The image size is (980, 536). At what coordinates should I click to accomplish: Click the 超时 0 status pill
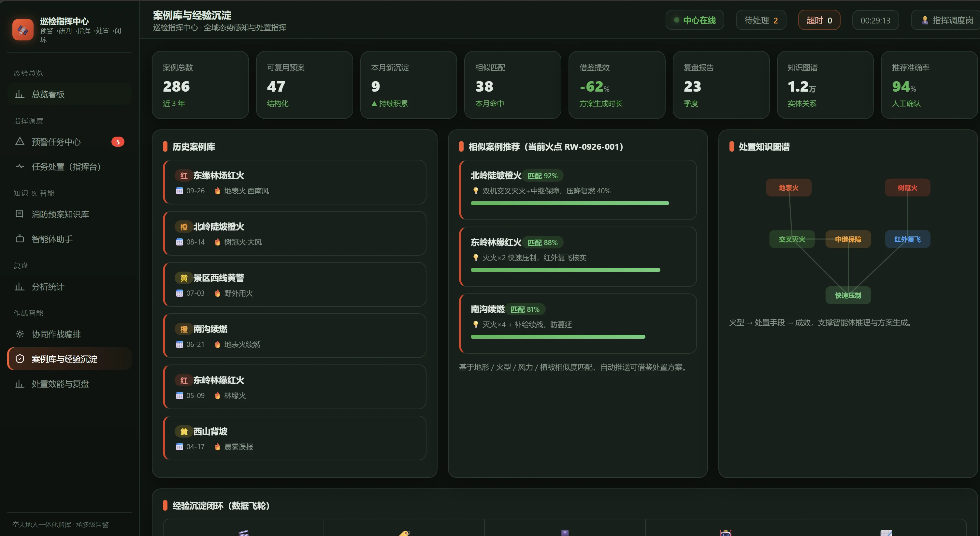tap(819, 20)
